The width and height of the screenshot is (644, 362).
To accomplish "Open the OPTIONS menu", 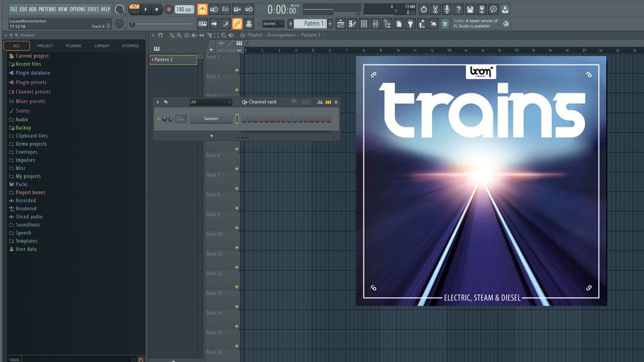I will (x=78, y=9).
